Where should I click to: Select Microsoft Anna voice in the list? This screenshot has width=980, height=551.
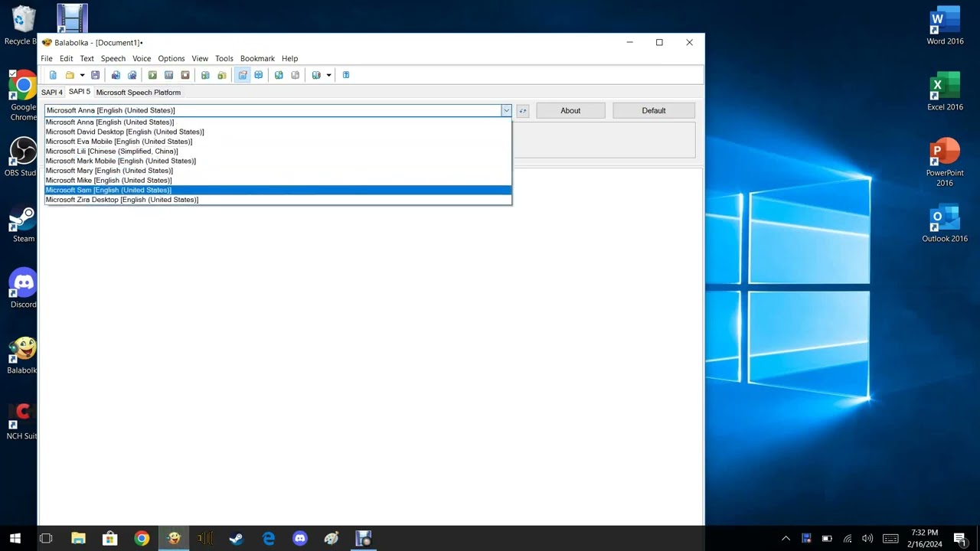coord(278,122)
